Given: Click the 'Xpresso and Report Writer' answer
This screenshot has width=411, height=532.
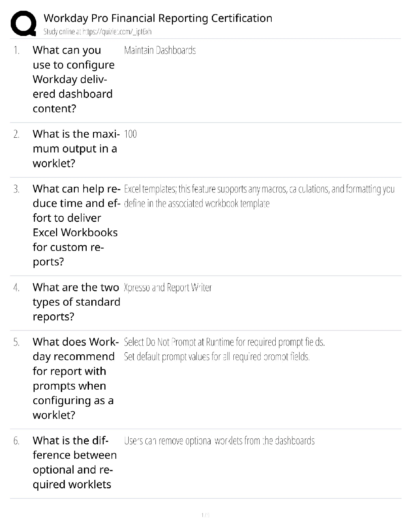Looking at the screenshot, I should pyautogui.click(x=168, y=288).
